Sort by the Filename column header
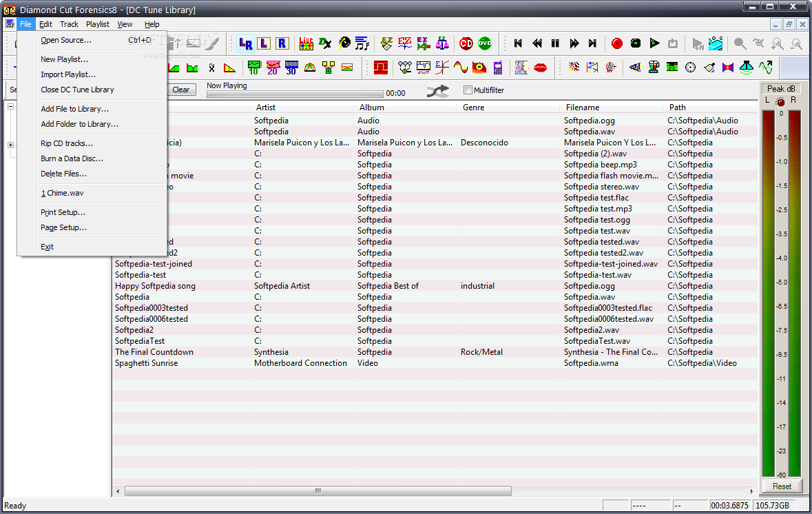The height and width of the screenshot is (514, 812). 612,107
